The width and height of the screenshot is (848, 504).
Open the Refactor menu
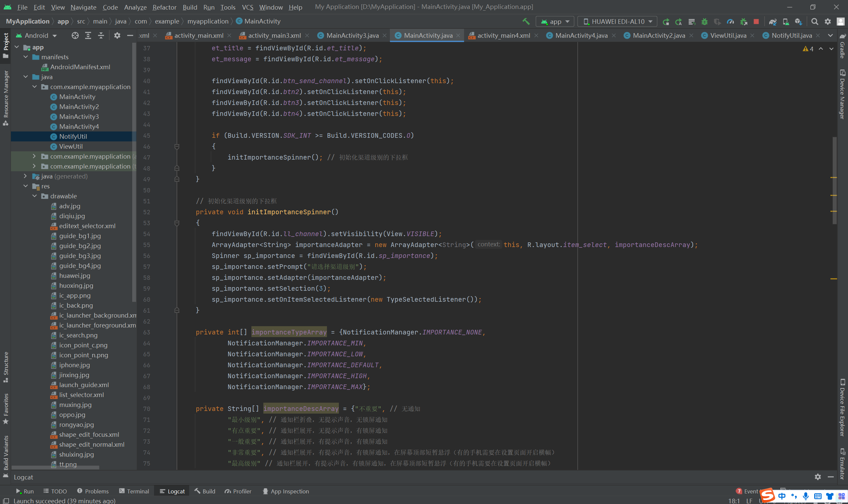(164, 7)
